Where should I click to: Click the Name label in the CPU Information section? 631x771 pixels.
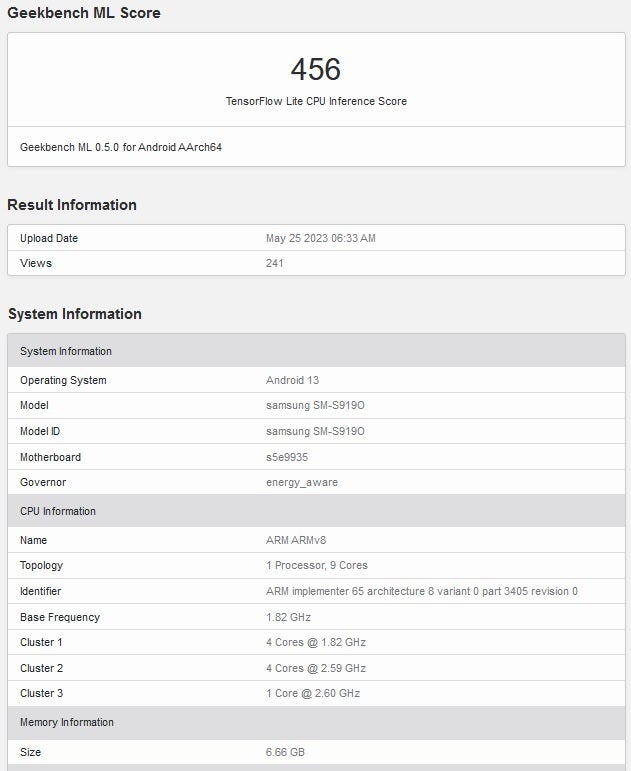coord(33,540)
